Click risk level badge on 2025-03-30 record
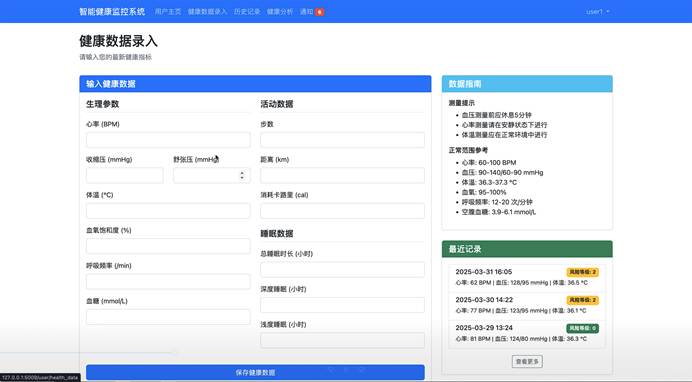Screen dimensions: 692x382 click(x=583, y=300)
